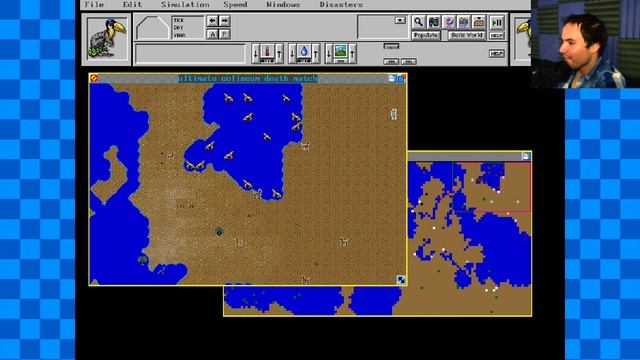Click the fourth toolbar icon beside the purple icon
The width and height of the screenshot is (640, 360).
coord(464,22)
